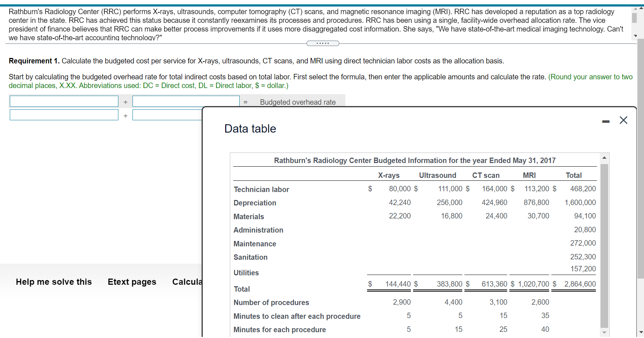644x338 pixels.
Task: Click the 'Budgeted overhead rate' label
Action: 298,102
